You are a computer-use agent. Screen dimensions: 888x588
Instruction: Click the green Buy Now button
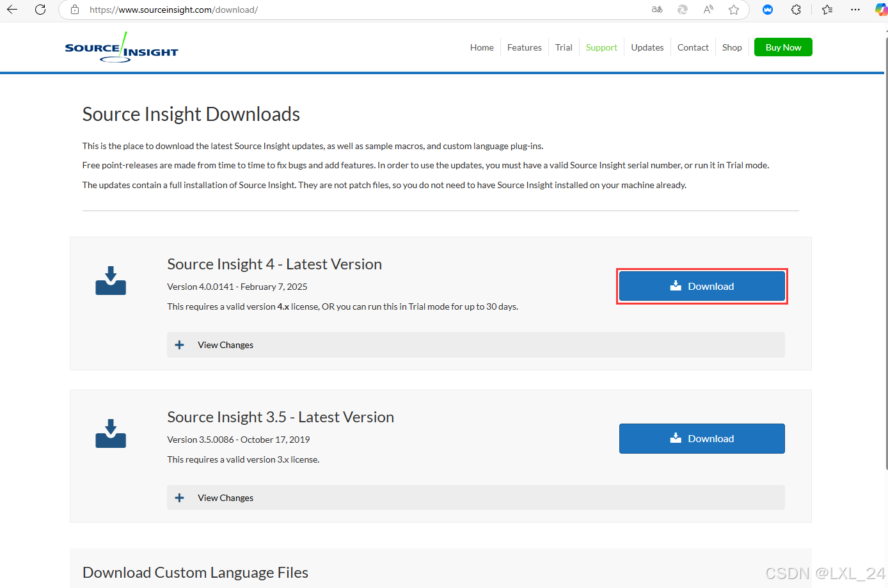pyautogui.click(x=783, y=47)
